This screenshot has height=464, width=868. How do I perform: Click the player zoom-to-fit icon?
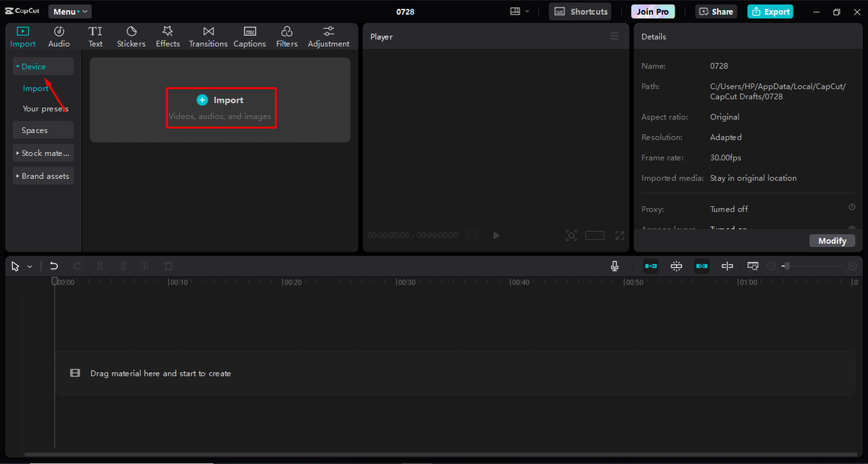572,235
